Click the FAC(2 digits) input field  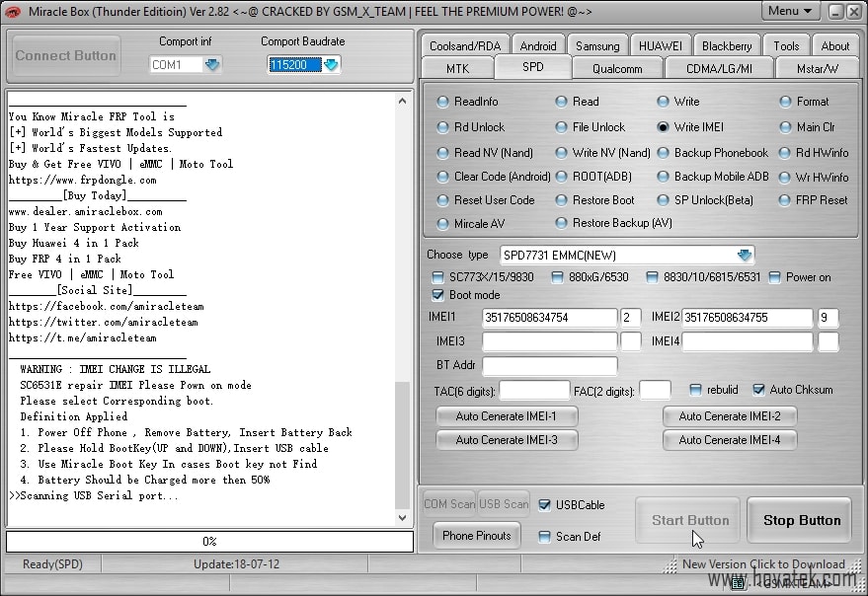tap(655, 391)
